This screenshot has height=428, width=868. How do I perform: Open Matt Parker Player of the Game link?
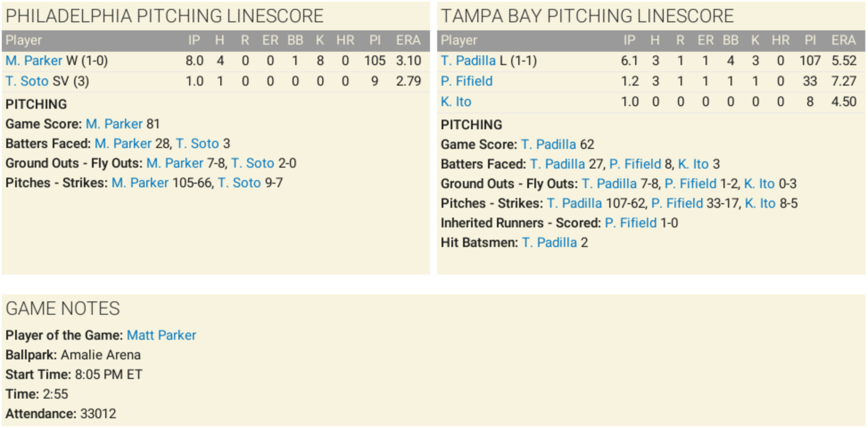click(x=161, y=335)
